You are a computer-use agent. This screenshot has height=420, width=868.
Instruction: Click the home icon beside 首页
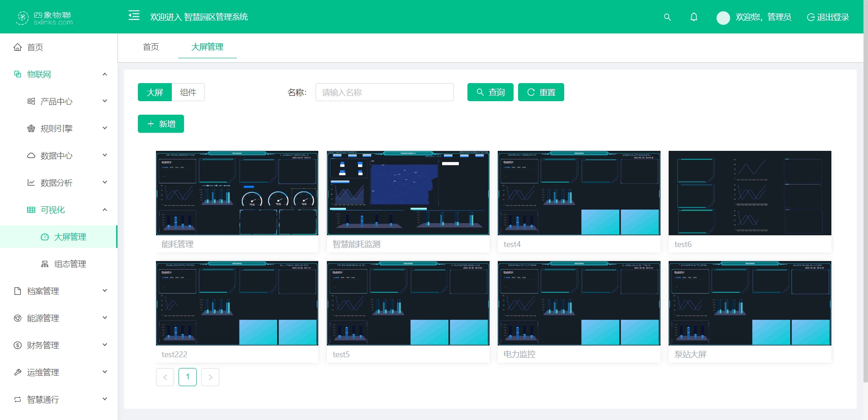click(18, 47)
